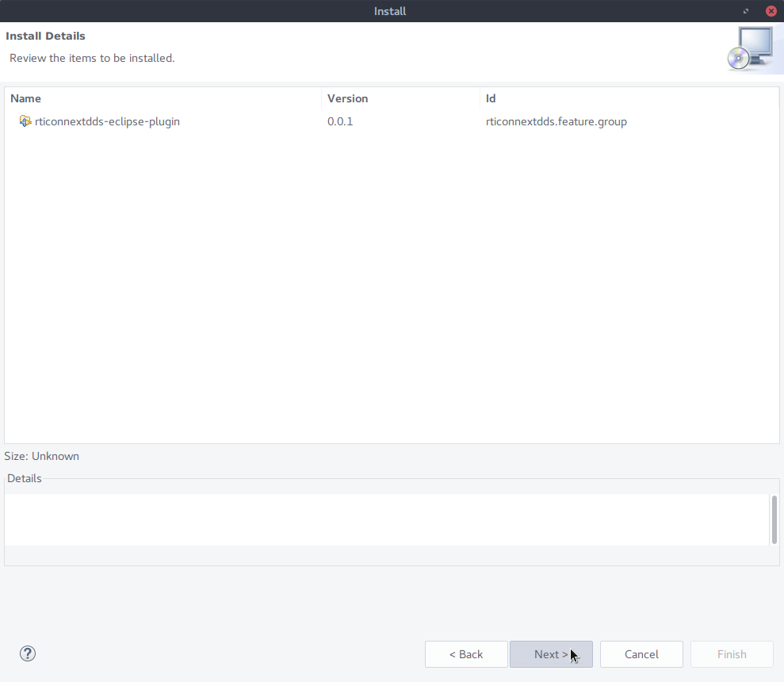This screenshot has height=682, width=784.
Task: Click inside the Details text area
Action: [385, 519]
